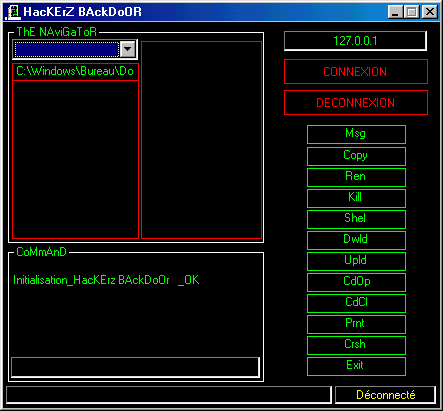Click the Crsh button
Screen dimensions: 443x411
[356, 345]
